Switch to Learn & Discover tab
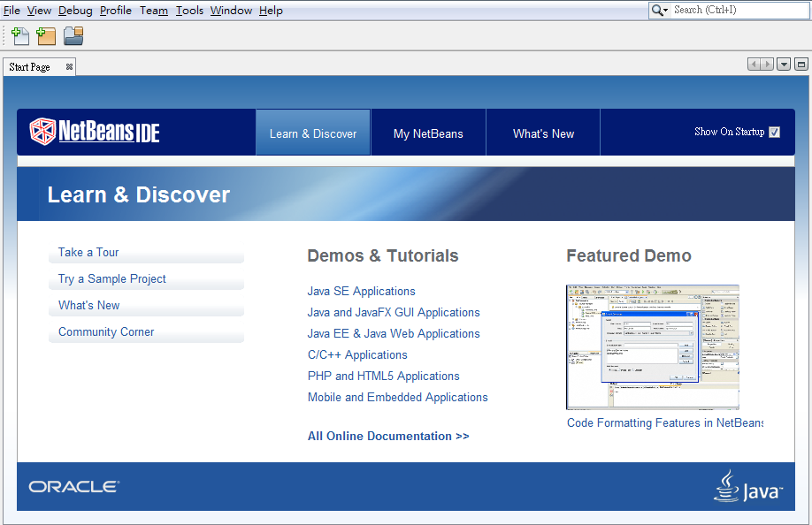Screen dimensions: 812x525 tap(313, 133)
